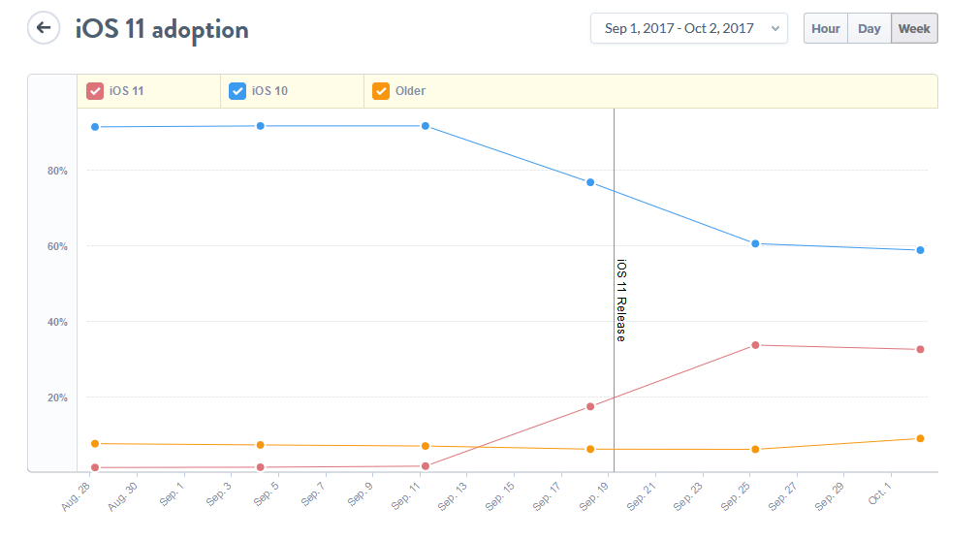
Task: Click iOS 11 data point at Sep. 18
Action: coord(590,406)
